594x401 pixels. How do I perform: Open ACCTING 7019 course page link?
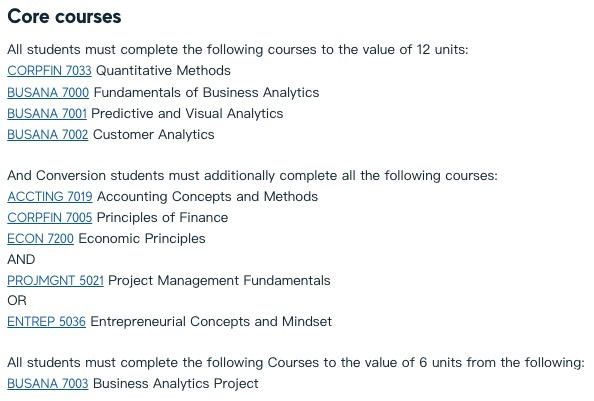click(50, 197)
